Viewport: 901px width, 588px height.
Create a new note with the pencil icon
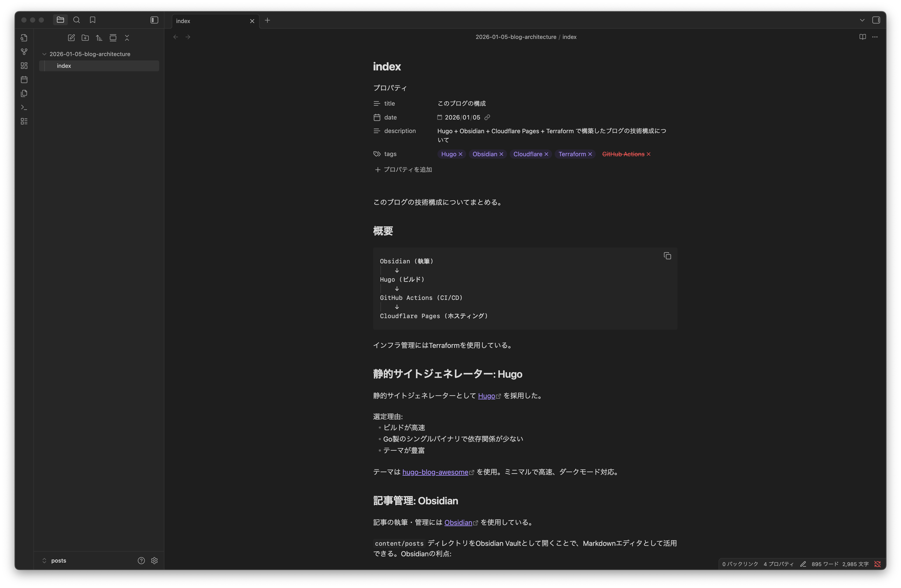coord(72,38)
